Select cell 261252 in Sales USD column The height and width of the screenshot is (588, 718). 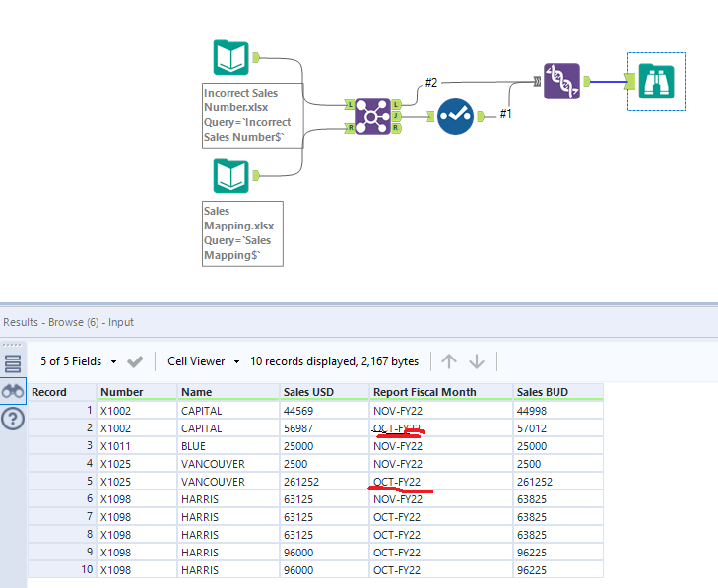coord(324,482)
